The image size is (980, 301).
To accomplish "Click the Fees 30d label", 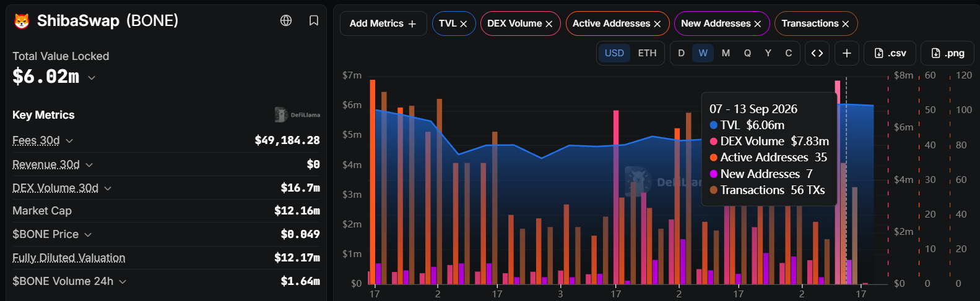I will [x=36, y=140].
